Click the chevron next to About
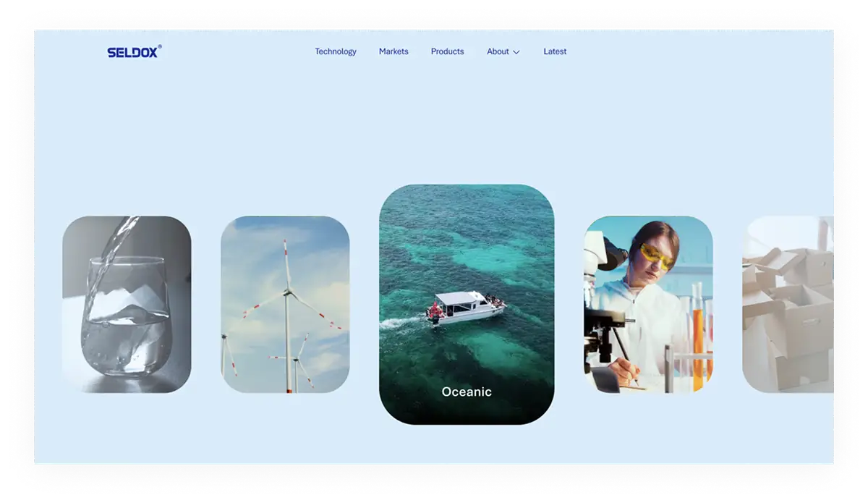Screen dimensions: 868x503 (x=516, y=52)
